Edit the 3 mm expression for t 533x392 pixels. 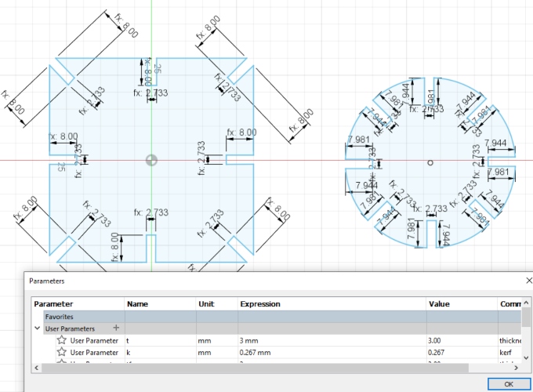[x=332, y=340]
